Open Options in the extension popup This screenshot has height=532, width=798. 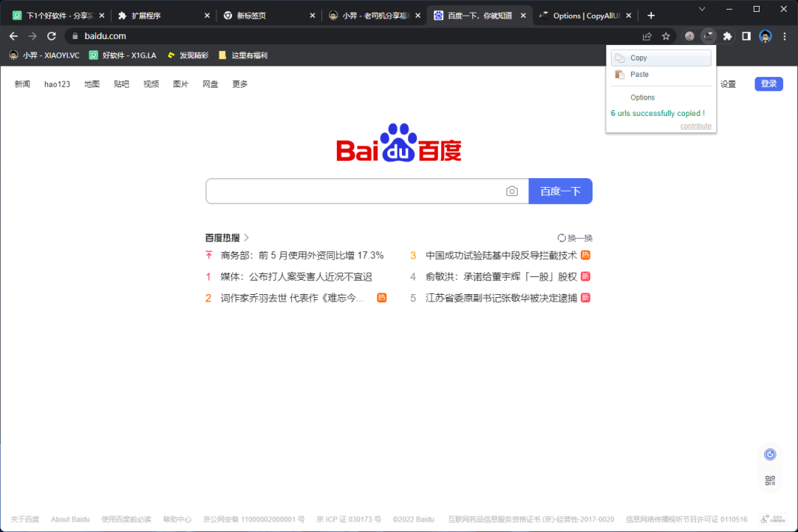click(642, 97)
